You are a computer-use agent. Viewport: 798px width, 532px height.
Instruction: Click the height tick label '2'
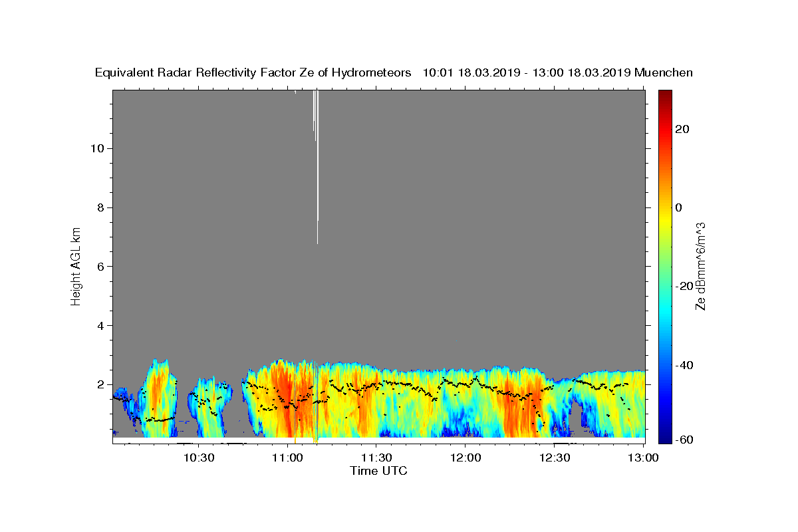(99, 385)
